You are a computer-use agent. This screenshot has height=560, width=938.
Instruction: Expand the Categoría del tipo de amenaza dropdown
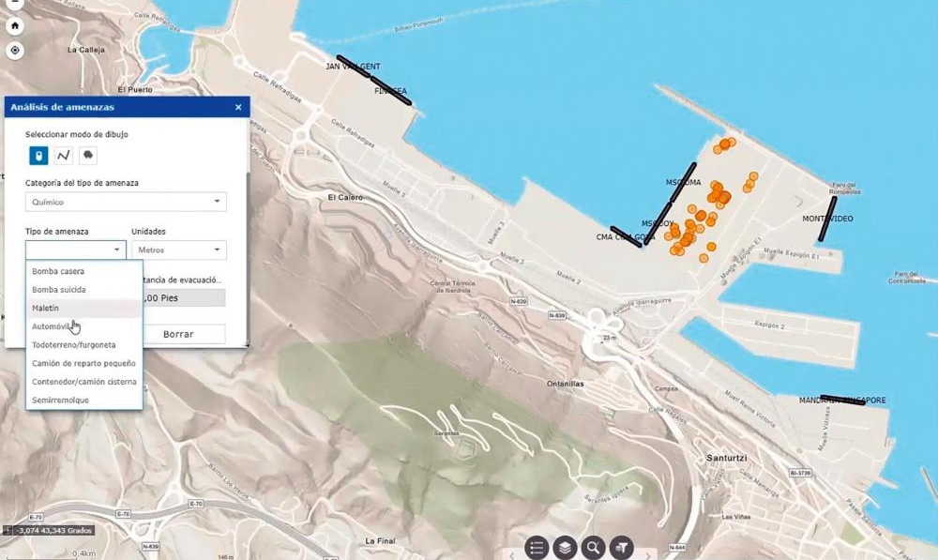[126, 202]
